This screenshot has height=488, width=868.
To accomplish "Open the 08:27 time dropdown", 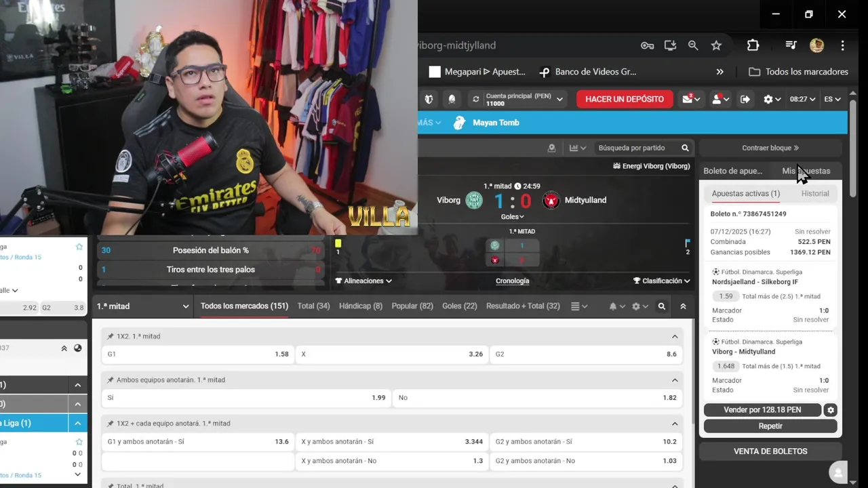I will pos(802,99).
